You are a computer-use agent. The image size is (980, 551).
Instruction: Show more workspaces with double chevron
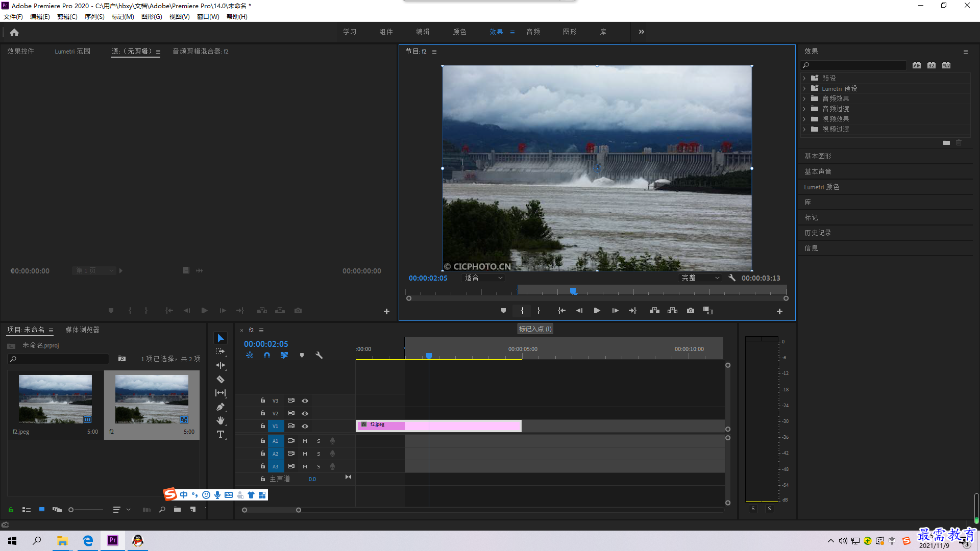[642, 32]
